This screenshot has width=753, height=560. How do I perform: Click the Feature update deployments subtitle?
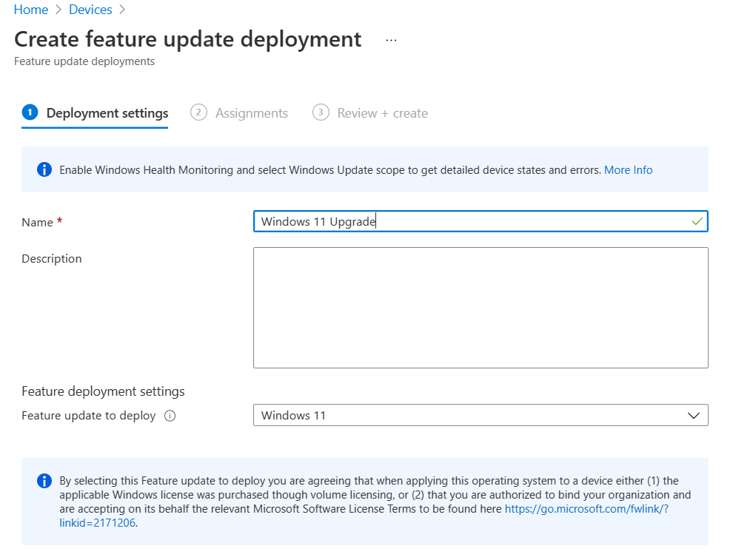pos(84,61)
